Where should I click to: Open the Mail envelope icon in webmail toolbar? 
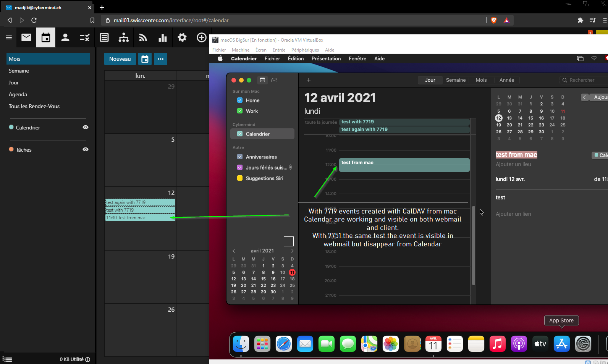coord(26,37)
